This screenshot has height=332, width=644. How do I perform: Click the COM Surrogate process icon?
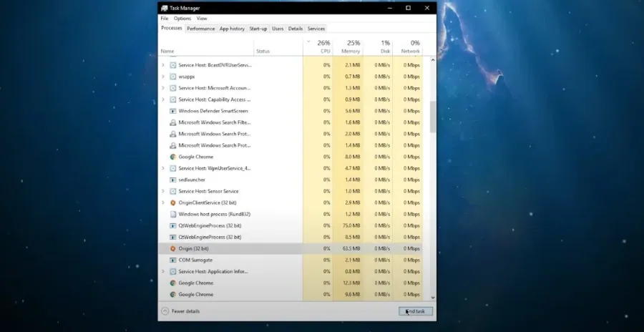(x=173, y=260)
